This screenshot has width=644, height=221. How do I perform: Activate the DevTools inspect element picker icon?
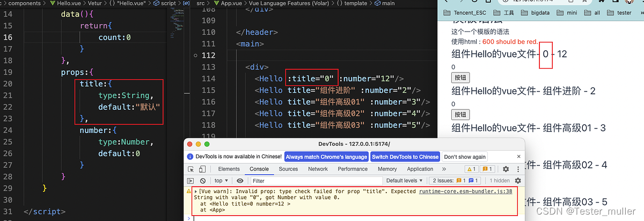[x=191, y=169]
